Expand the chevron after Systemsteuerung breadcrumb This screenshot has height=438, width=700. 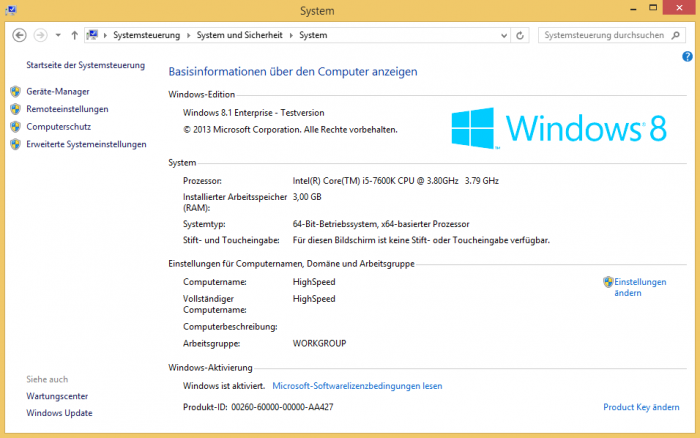click(x=188, y=35)
